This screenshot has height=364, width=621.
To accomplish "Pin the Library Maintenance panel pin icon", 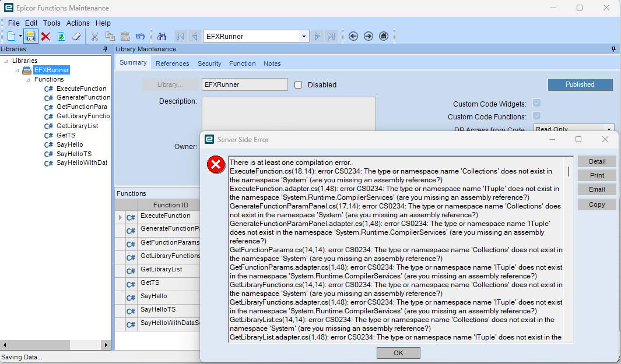I will pyautogui.click(x=613, y=49).
